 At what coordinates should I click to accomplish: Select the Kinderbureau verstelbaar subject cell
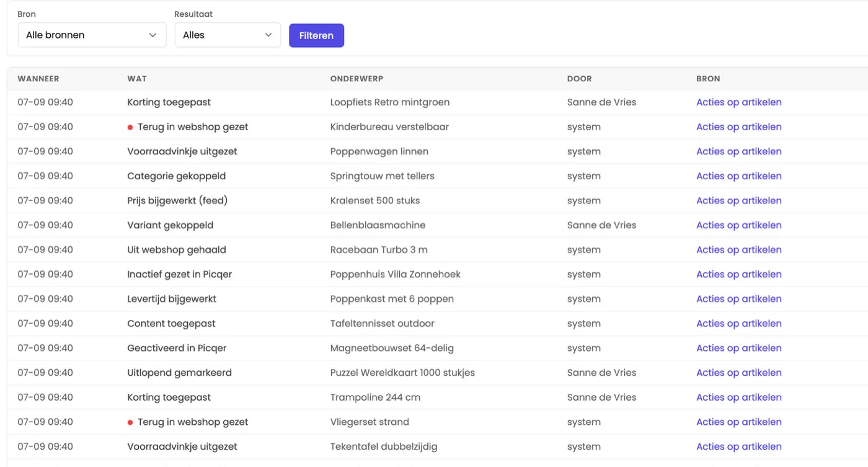(x=389, y=127)
